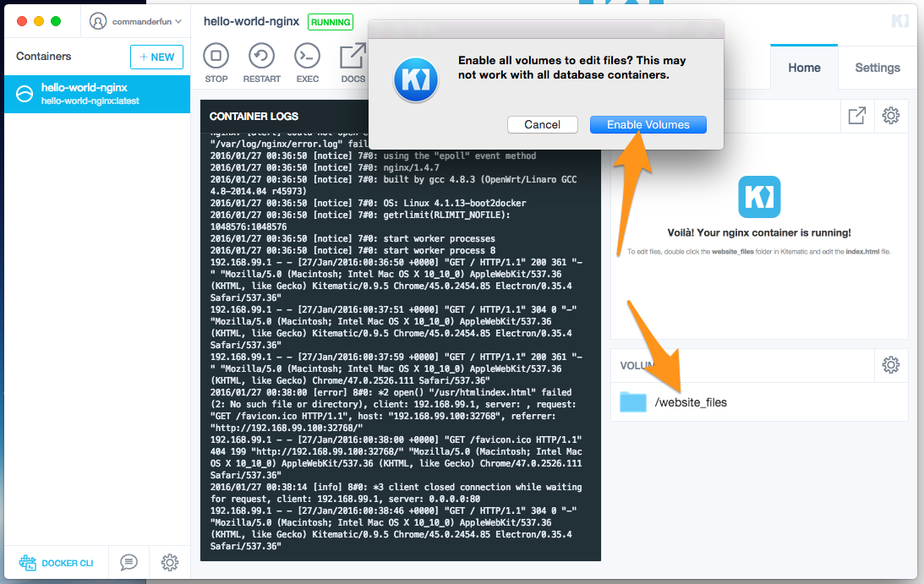
Task: Open feedback chat bubble icon
Action: pyautogui.click(x=128, y=562)
